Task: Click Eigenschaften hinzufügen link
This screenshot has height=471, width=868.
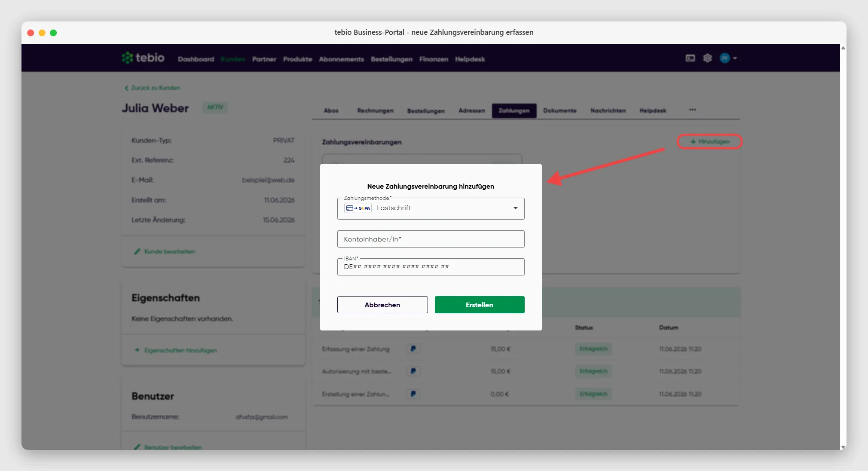Action: click(x=176, y=350)
